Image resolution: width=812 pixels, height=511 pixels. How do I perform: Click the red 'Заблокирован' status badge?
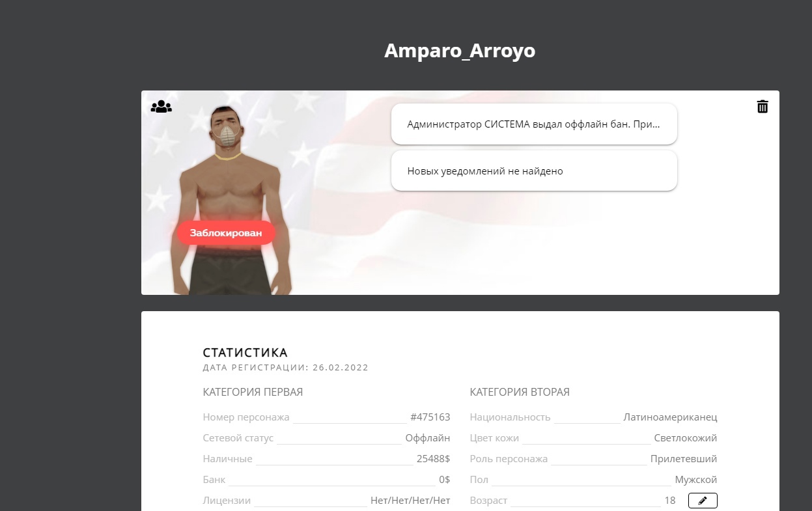click(x=226, y=233)
